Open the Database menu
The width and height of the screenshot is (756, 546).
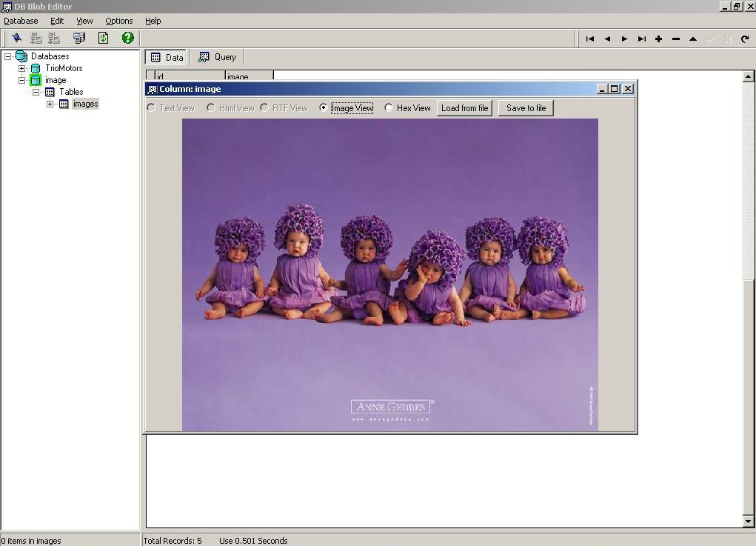21,21
